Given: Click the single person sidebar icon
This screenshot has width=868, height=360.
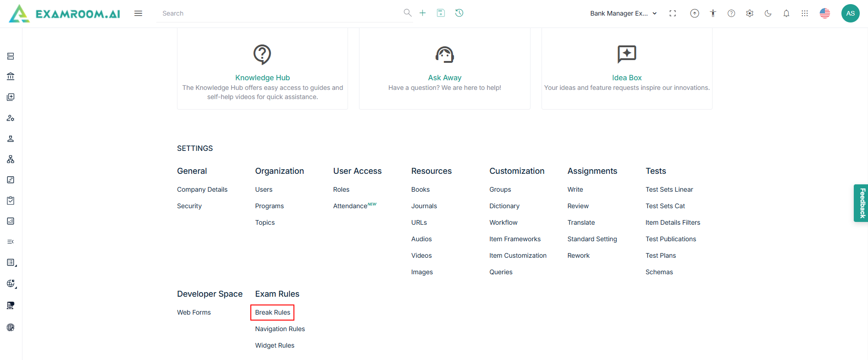Looking at the screenshot, I should (11, 138).
